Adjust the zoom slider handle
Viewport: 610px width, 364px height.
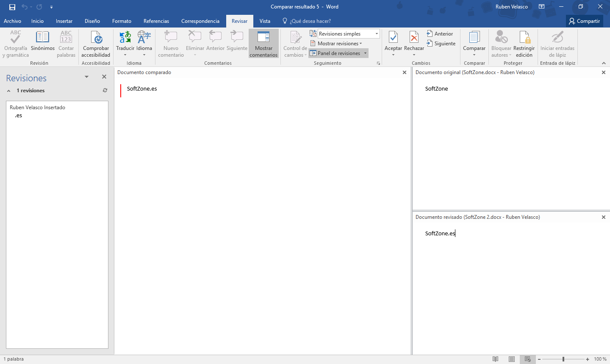tap(563, 359)
